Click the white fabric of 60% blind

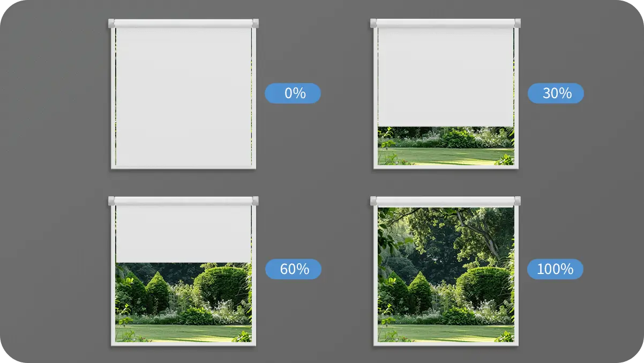click(x=184, y=234)
